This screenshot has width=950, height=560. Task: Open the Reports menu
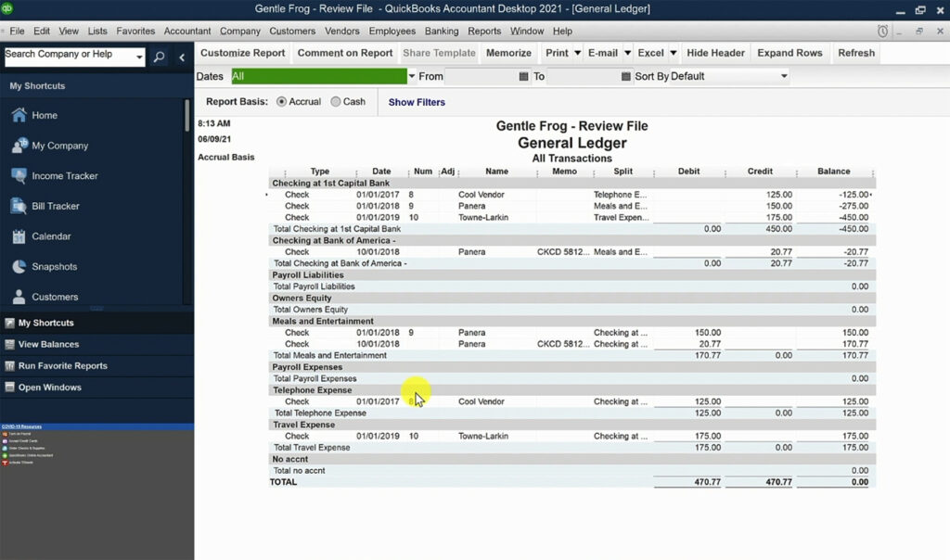483,31
